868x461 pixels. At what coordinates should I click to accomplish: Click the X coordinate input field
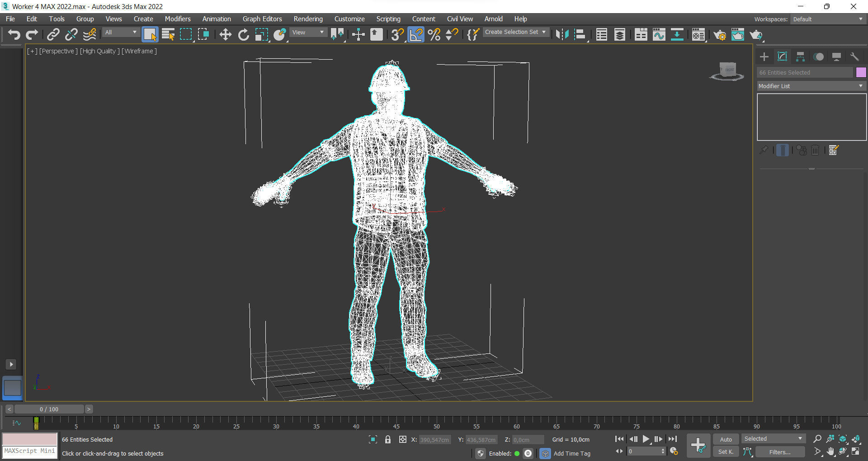[x=435, y=440]
